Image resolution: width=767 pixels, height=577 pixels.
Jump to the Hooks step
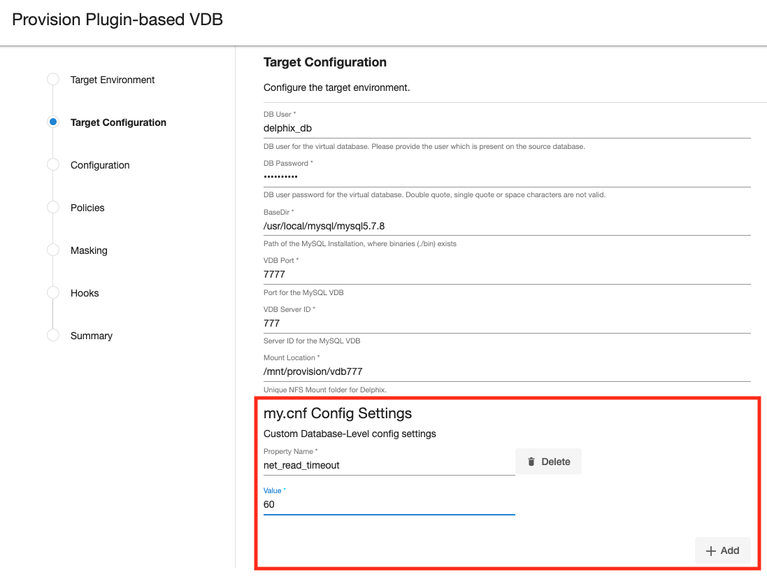tap(85, 293)
